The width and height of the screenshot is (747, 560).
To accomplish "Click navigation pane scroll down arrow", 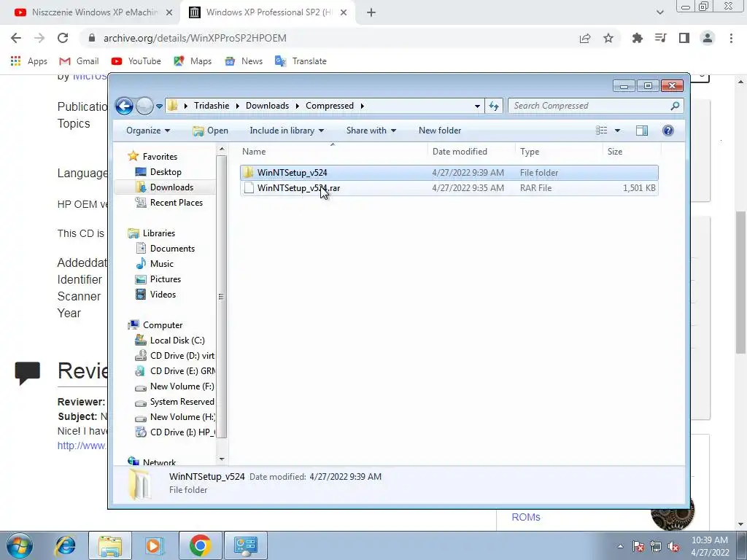I will [222, 459].
